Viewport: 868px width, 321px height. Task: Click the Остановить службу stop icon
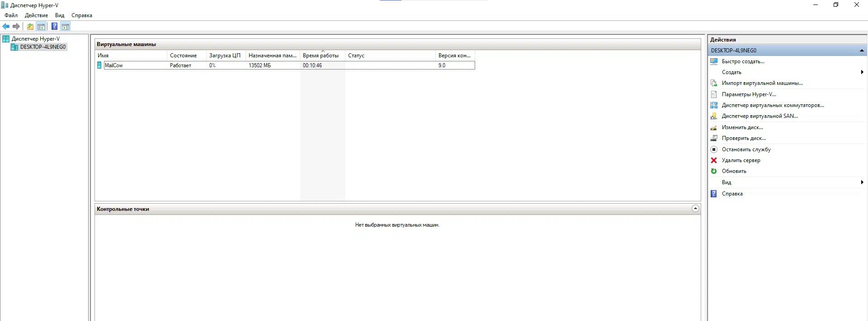pos(714,149)
